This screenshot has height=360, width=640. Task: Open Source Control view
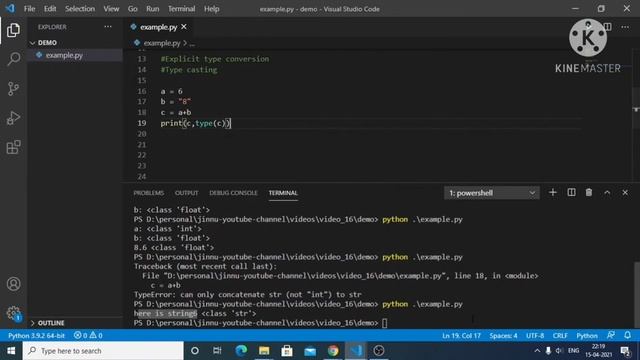[x=13, y=89]
